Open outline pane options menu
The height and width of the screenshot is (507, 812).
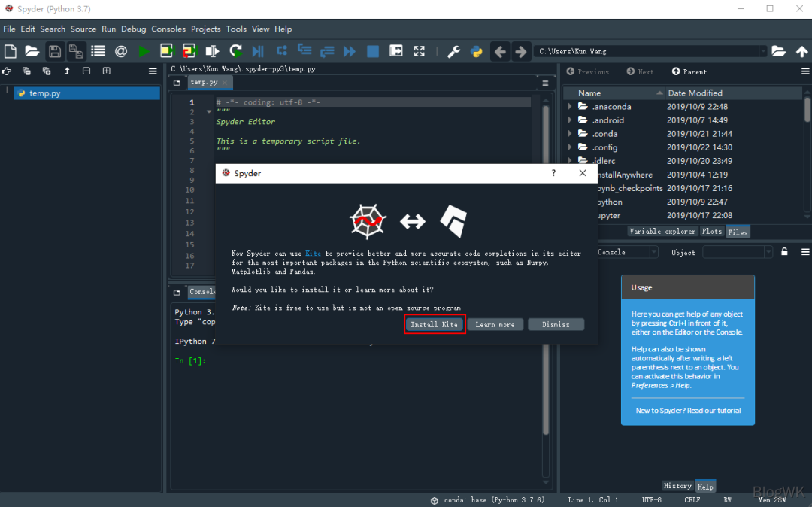pos(152,71)
